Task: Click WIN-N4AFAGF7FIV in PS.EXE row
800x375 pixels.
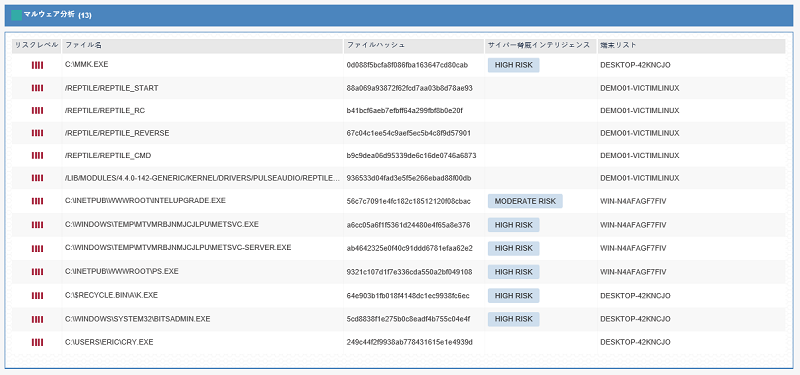Action: click(633, 272)
